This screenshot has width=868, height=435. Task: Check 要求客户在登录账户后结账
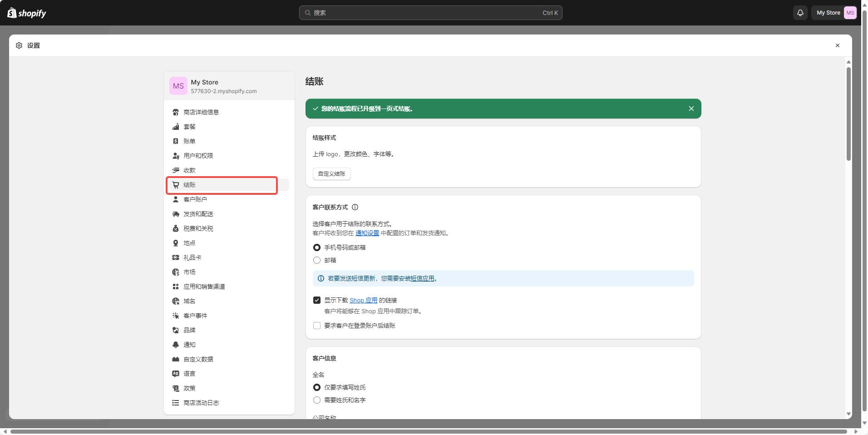coord(317,326)
